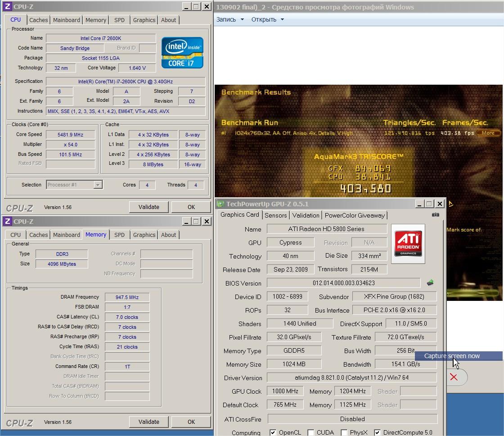This screenshot has height=436, width=504.
Task: Click the GPU-Z title bar app icon
Action: [x=220, y=204]
